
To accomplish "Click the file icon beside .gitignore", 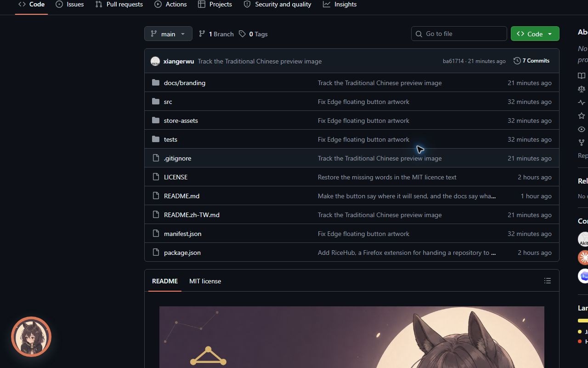I will (x=156, y=158).
